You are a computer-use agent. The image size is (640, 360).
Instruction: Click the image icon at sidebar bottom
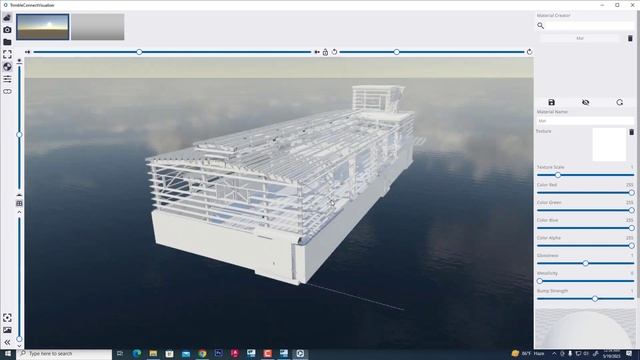pos(7,330)
